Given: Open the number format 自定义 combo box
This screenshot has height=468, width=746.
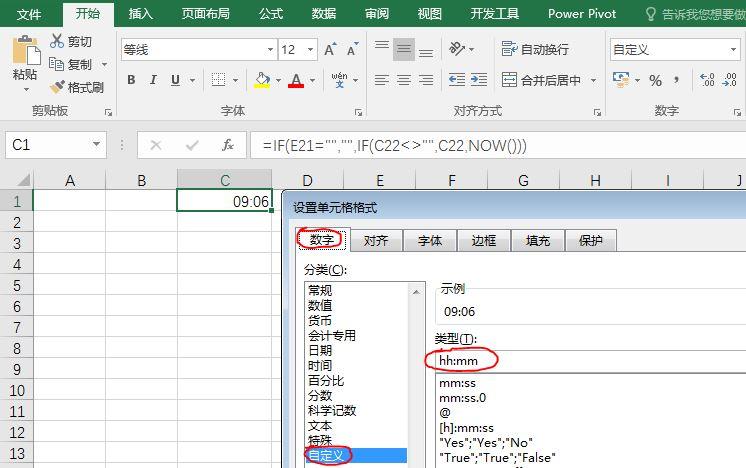Looking at the screenshot, I should click(674, 49).
